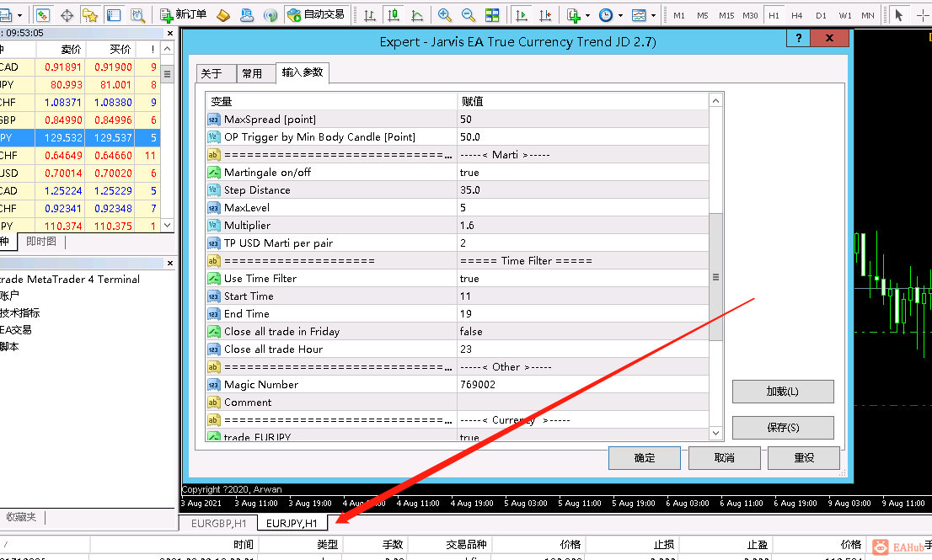932x560 pixels.
Task: Close the Market Watch panel
Action: click(170, 33)
